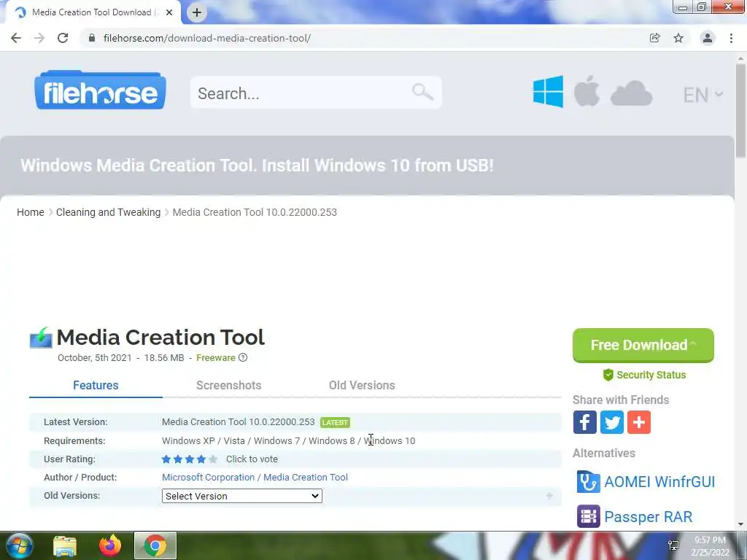Click the share page icon in address bar
Image resolution: width=747 pixels, height=560 pixels.
655,38
